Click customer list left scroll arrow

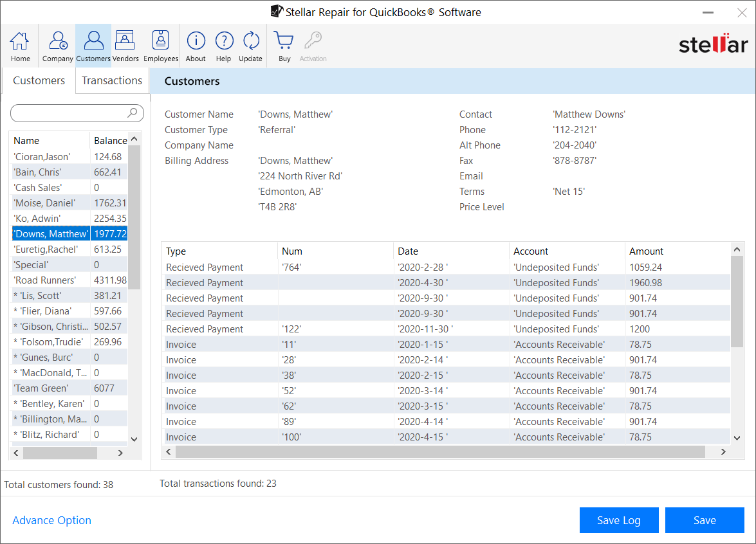pos(16,453)
